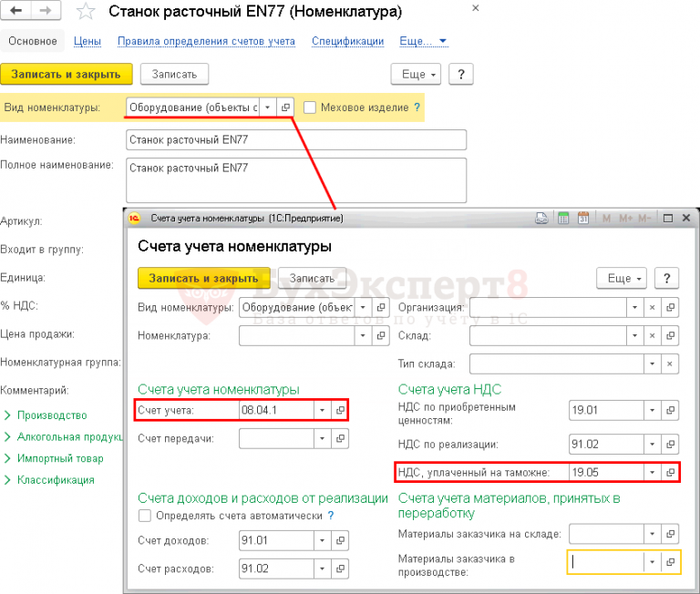Open Правила определения счетов учета tab
This screenshot has width=700, height=594.
[206, 41]
